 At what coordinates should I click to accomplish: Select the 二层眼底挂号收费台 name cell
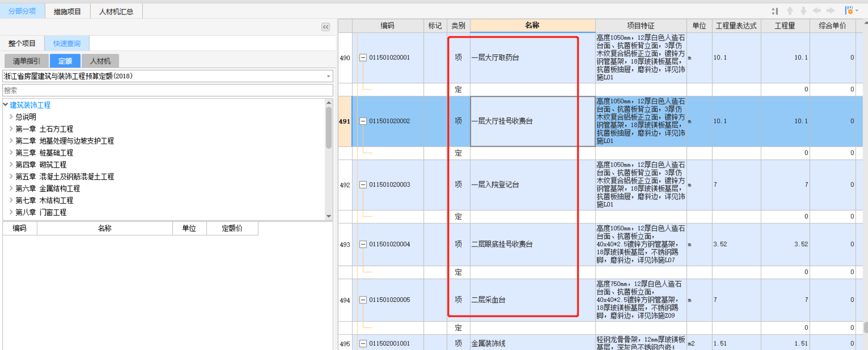click(x=532, y=244)
